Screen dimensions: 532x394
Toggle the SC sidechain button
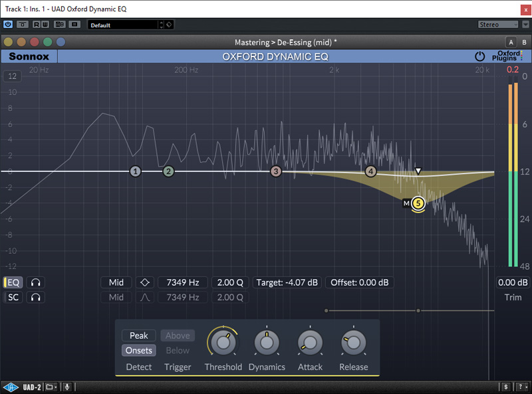(13, 297)
